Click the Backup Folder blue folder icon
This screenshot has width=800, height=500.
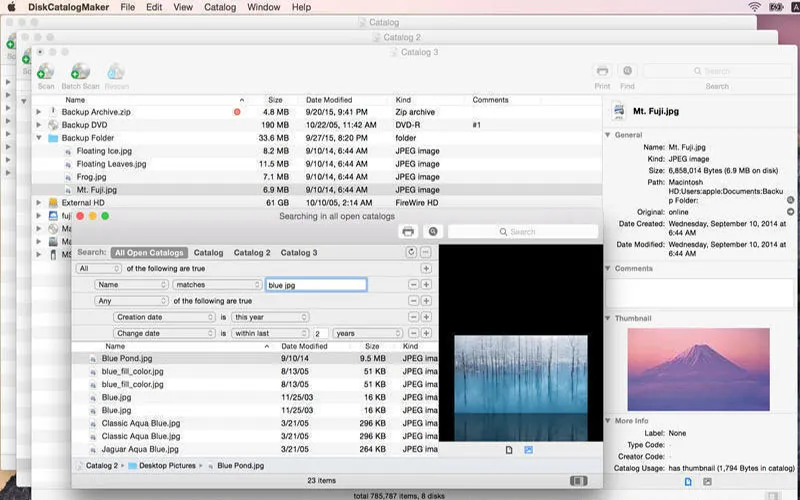click(x=53, y=138)
